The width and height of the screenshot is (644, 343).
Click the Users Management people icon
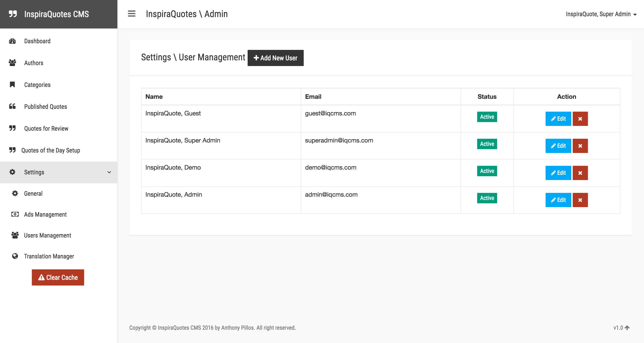coord(15,235)
